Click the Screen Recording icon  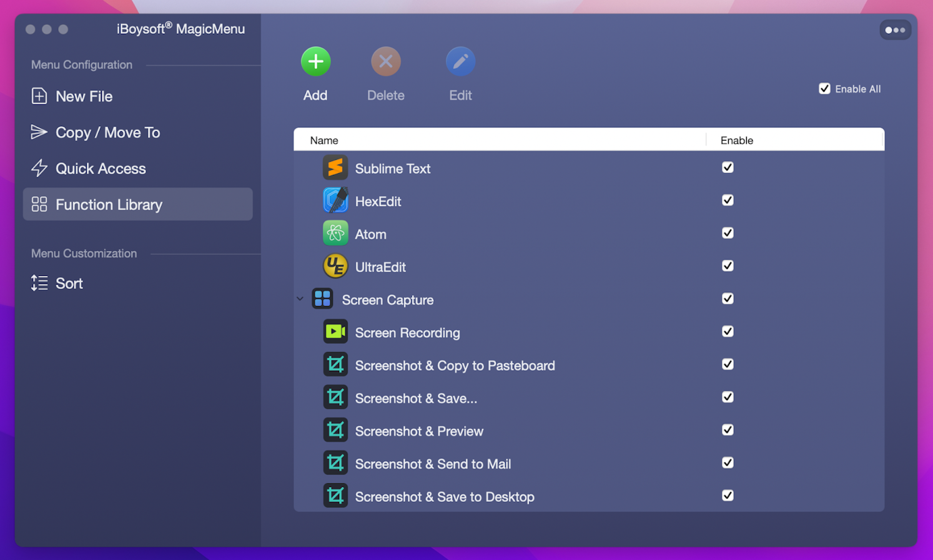[335, 332]
